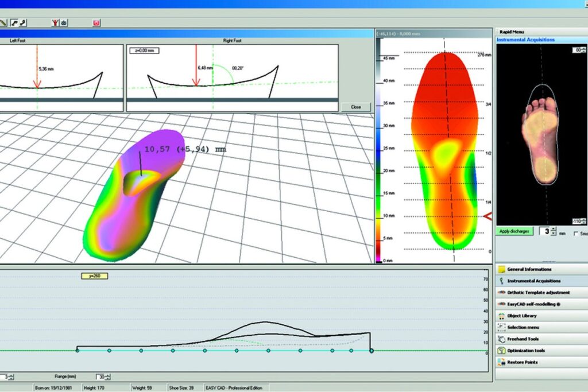The width and height of the screenshot is (588, 392).
Task: Open the Instrumental Acquisitions menu row
Action: 541,281
